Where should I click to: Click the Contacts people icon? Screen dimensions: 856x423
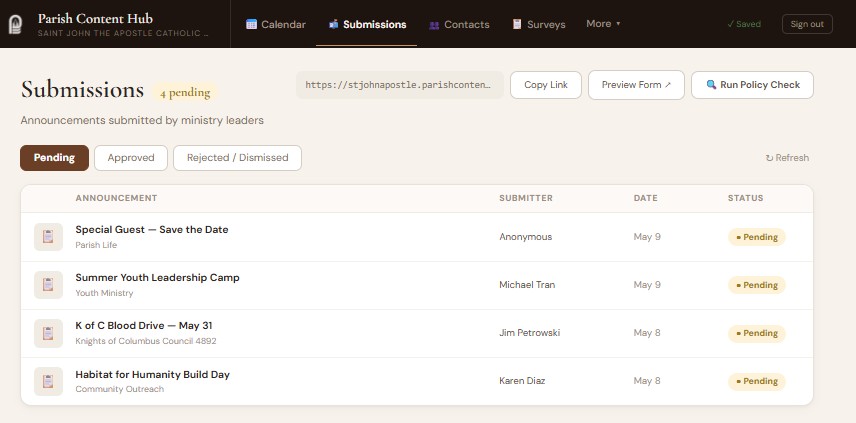coord(434,25)
